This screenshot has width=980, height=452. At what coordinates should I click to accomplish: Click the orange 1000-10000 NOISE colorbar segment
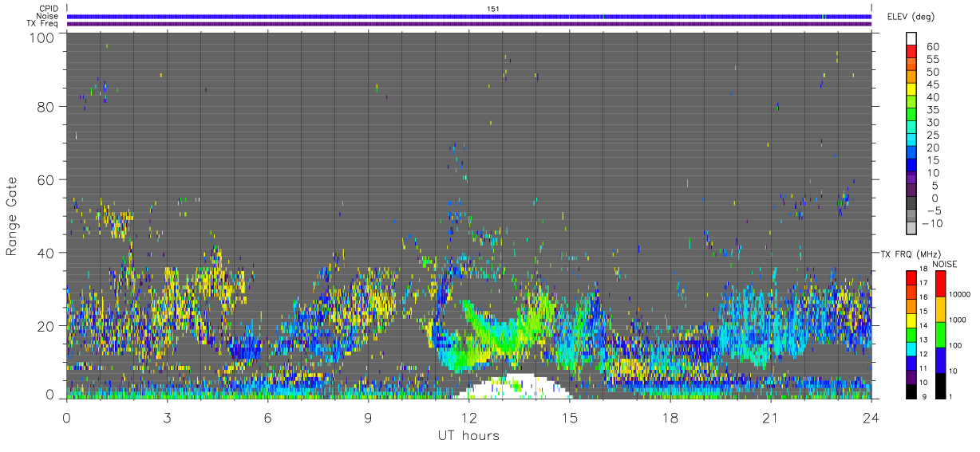pyautogui.click(x=939, y=309)
